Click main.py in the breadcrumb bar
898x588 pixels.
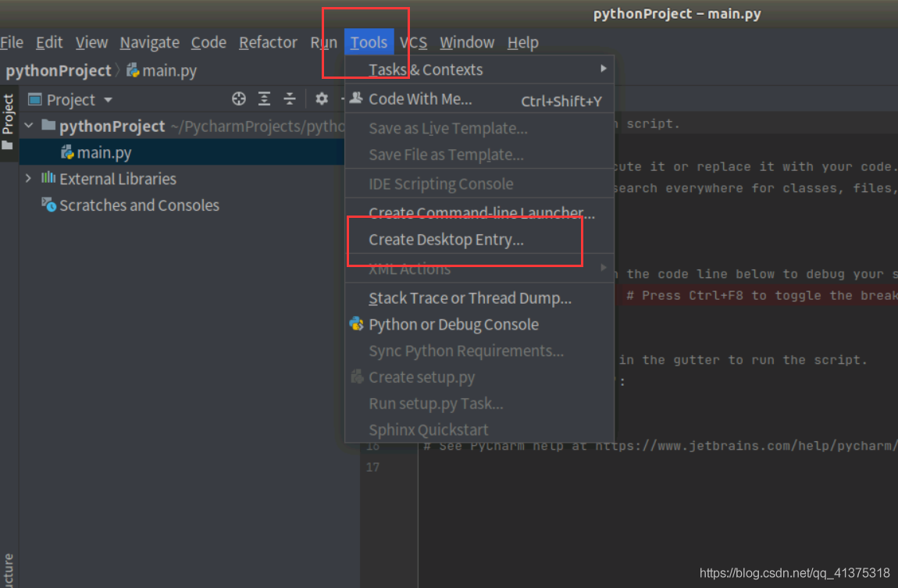point(162,71)
